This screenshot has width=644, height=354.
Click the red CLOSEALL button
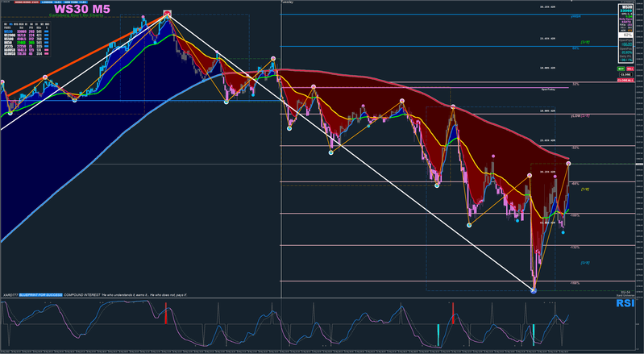coord(625,80)
